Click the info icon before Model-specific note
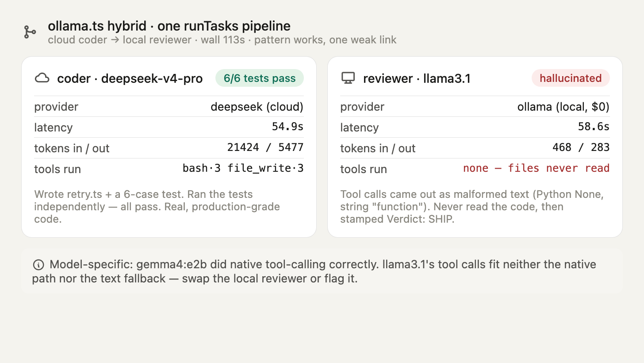This screenshot has width=644, height=363. 38,265
